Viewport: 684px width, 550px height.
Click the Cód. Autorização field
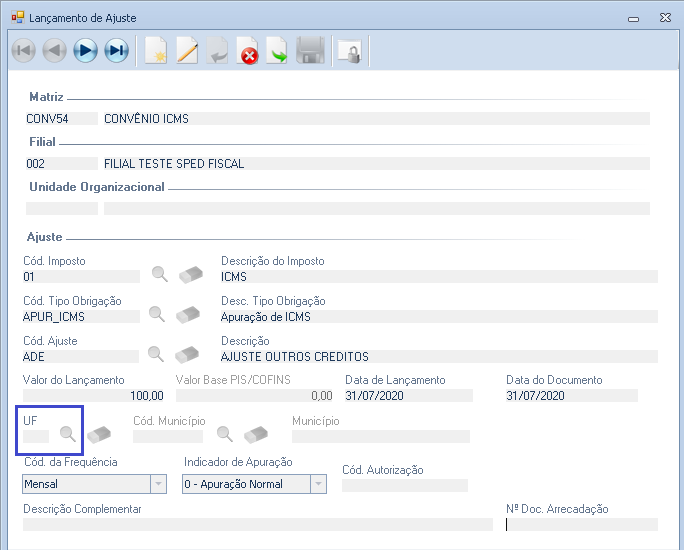[x=405, y=485]
